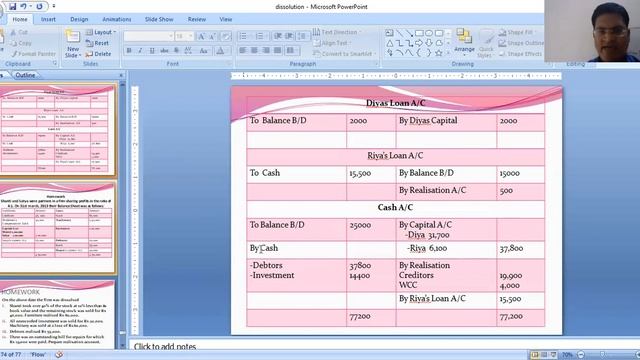
Task: Decrease font size with Shrink Font
Action: click(212, 36)
